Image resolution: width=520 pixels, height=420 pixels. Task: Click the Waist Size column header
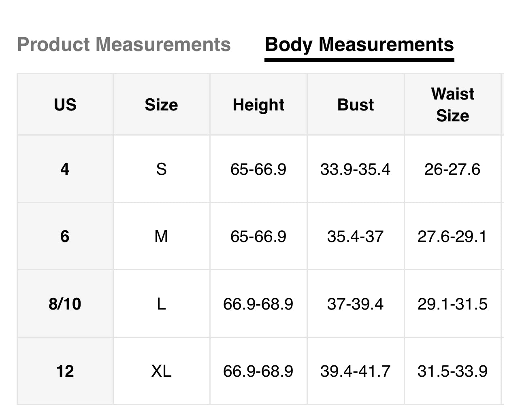[452, 105]
